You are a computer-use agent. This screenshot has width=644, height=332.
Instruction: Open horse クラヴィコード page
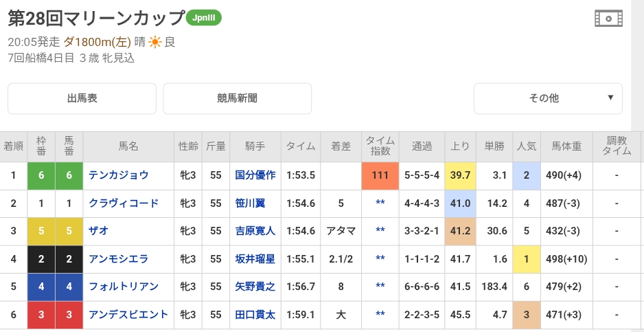pyautogui.click(x=124, y=203)
